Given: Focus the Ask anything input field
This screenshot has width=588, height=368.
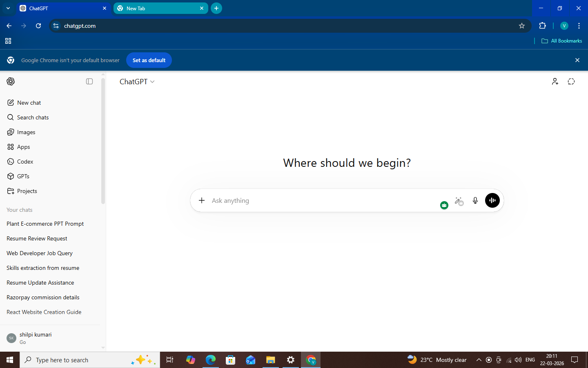Looking at the screenshot, I should click(323, 200).
